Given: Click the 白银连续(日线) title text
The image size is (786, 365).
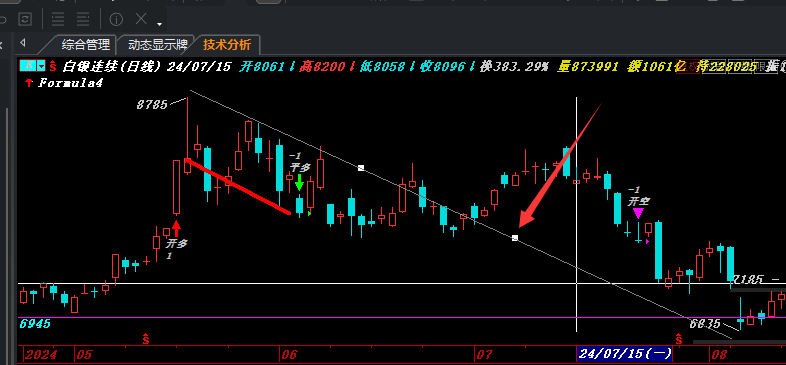Looking at the screenshot, I should pos(111,66).
